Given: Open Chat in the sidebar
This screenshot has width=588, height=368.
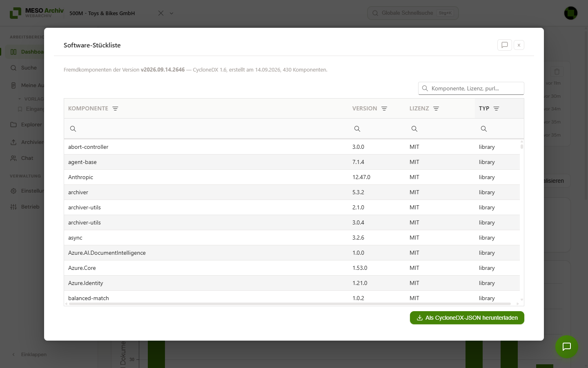Looking at the screenshot, I should point(22,158).
